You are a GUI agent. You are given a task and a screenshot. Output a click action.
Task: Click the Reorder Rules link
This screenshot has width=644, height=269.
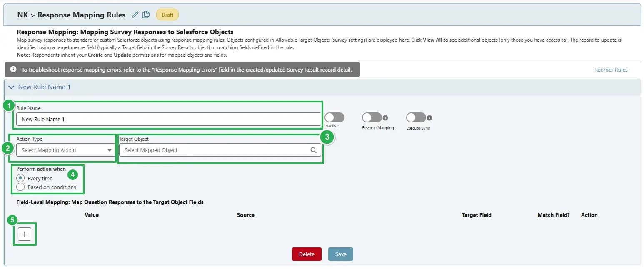[x=611, y=70]
